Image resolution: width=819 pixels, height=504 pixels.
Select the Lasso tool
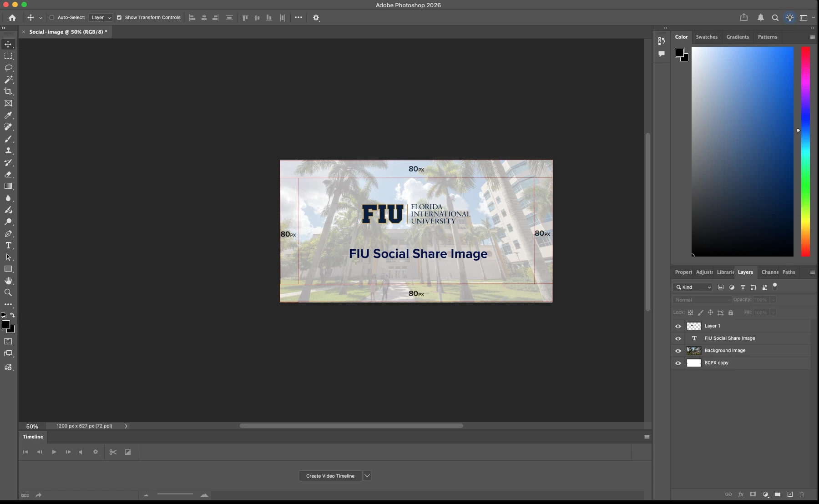tap(8, 68)
